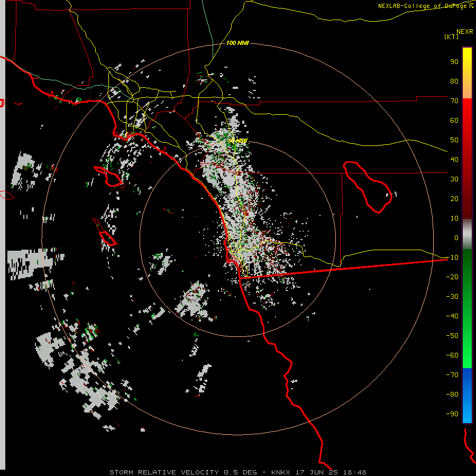Select the 90 value on velocity scale

click(x=454, y=62)
